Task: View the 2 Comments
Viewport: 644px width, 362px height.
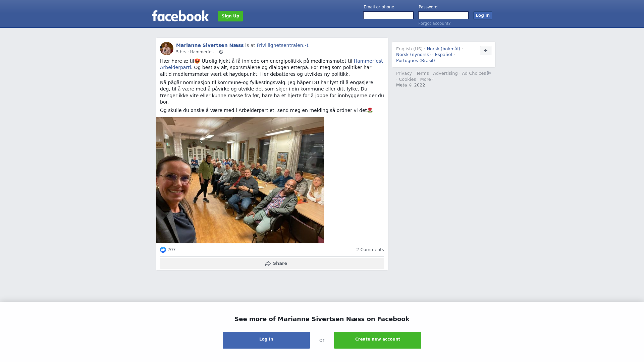Action: point(370,250)
